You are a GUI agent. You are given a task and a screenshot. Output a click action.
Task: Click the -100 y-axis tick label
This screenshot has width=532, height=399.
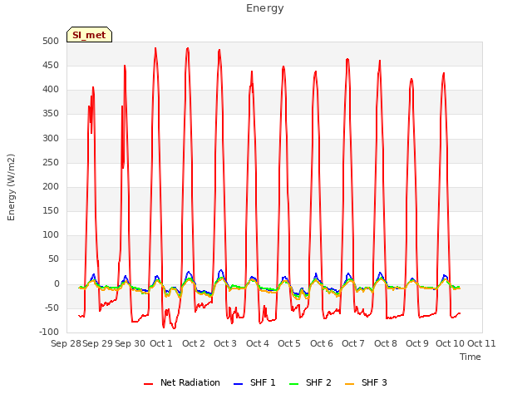[49, 332]
